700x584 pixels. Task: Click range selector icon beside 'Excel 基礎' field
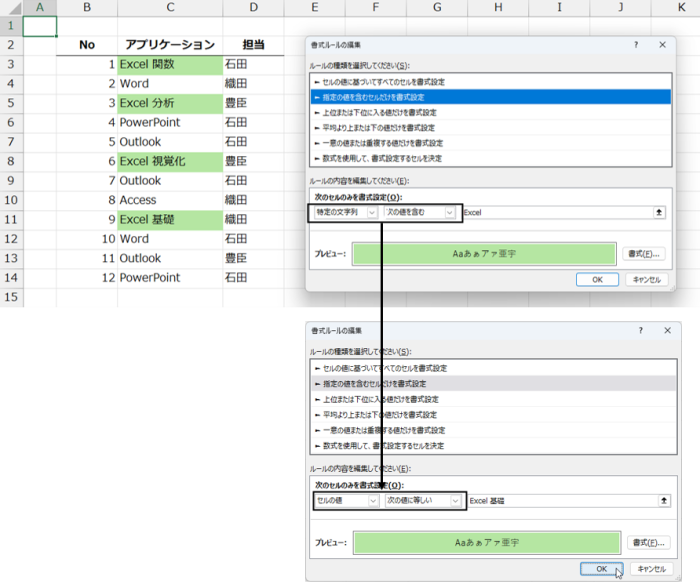[663, 500]
